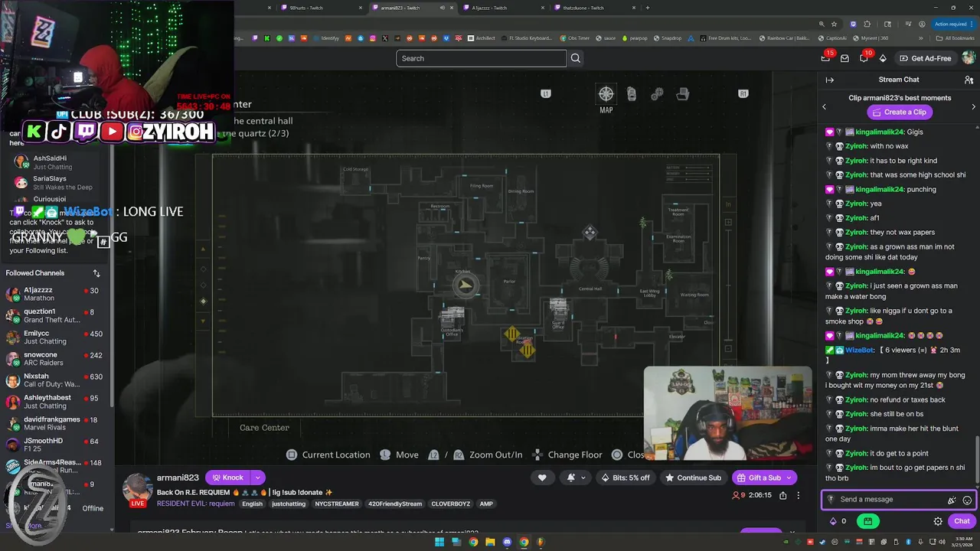980x551 pixels.
Task: Open the RESIDENT EVIL: requiem category link
Action: 197,504
